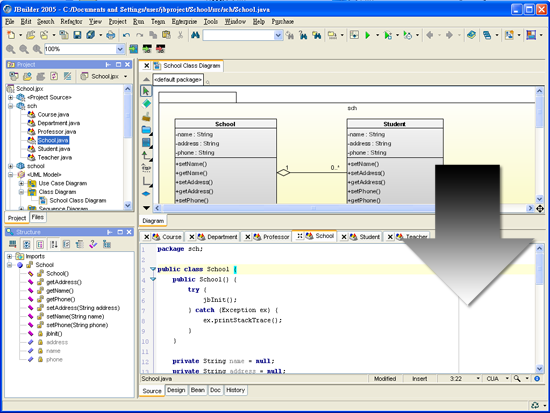Expand the Imports node in Structure pane
Viewport: 550px width, 413px height.
point(9,256)
